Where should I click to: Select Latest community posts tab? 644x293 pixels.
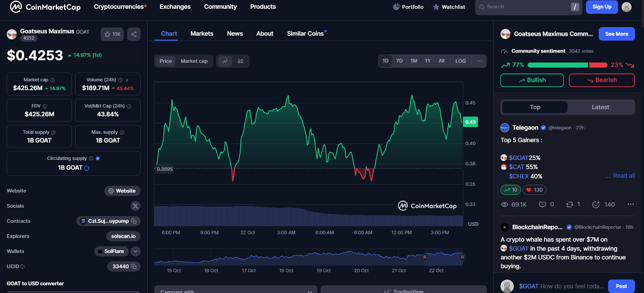tap(600, 107)
